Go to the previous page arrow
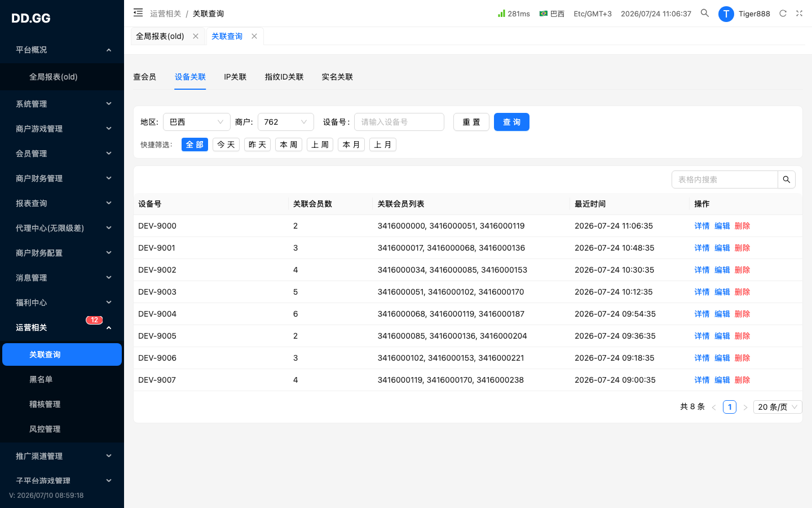The height and width of the screenshot is (508, 812). pos(714,407)
